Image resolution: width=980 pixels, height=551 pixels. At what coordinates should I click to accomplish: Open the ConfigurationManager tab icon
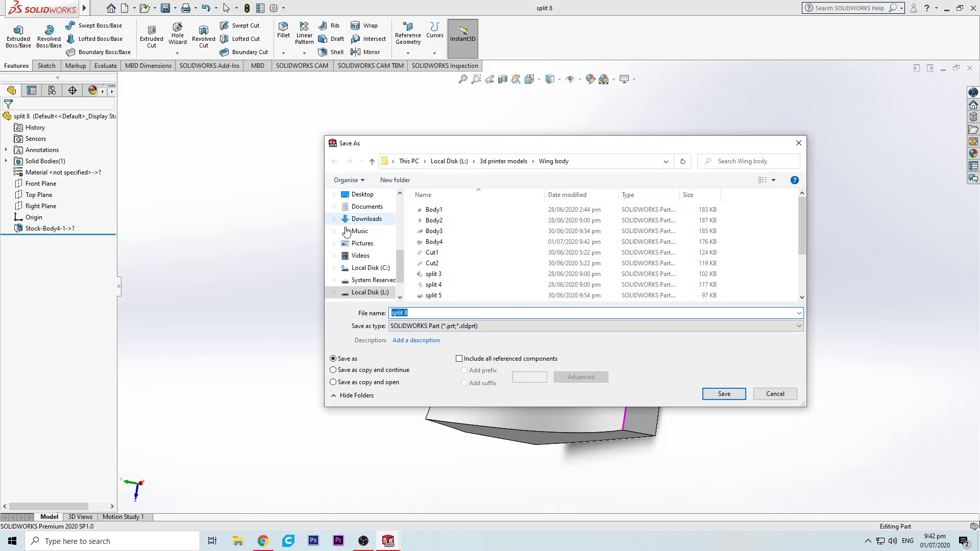52,90
